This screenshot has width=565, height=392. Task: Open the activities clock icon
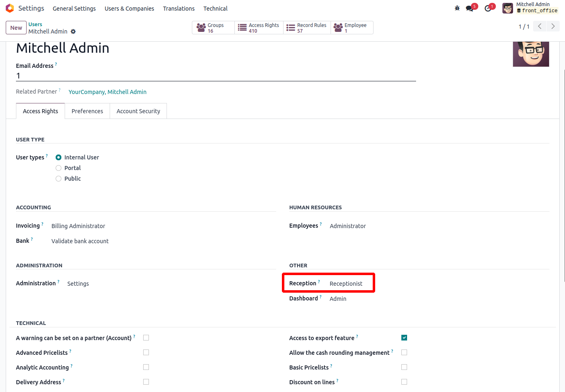[x=488, y=8]
